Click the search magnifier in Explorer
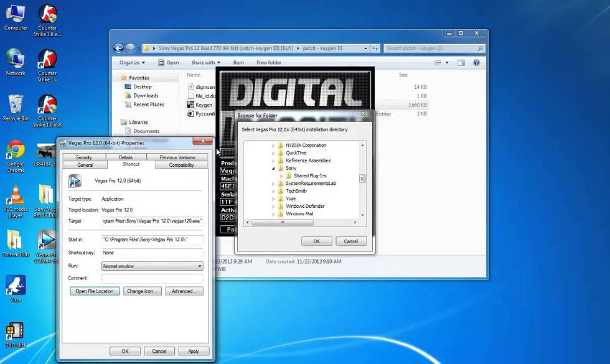 pos(481,49)
